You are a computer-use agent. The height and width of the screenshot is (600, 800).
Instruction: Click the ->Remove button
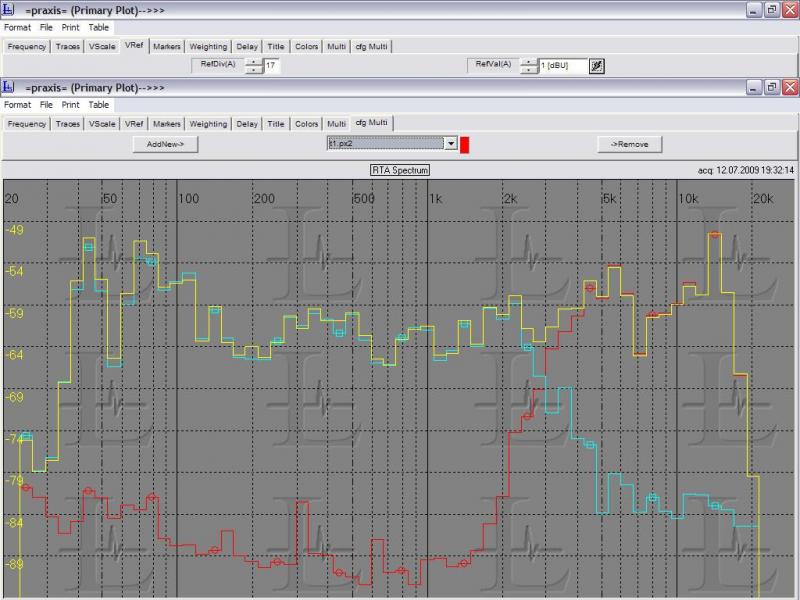coord(630,144)
